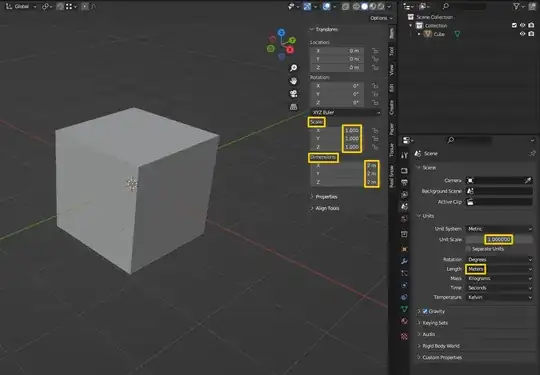Image resolution: width=540 pixels, height=375 pixels.
Task: Open the Global transform orientation dropdown
Action: pyautogui.click(x=21, y=6)
